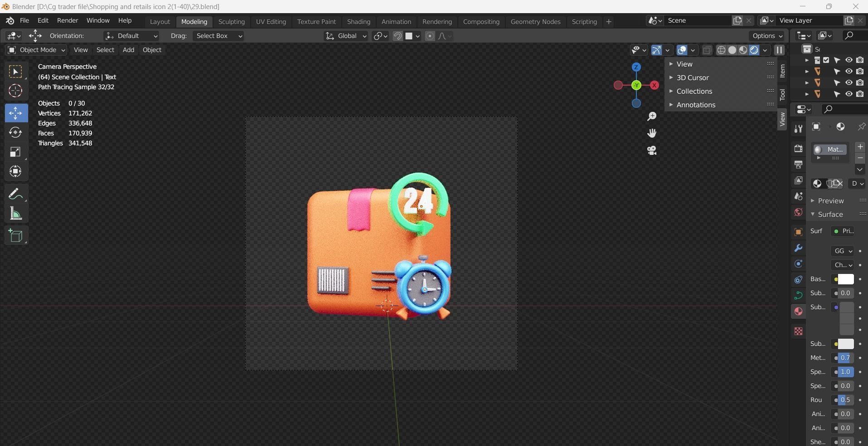
Task: Switch to the Geometry Nodes workspace tab
Action: tap(535, 22)
